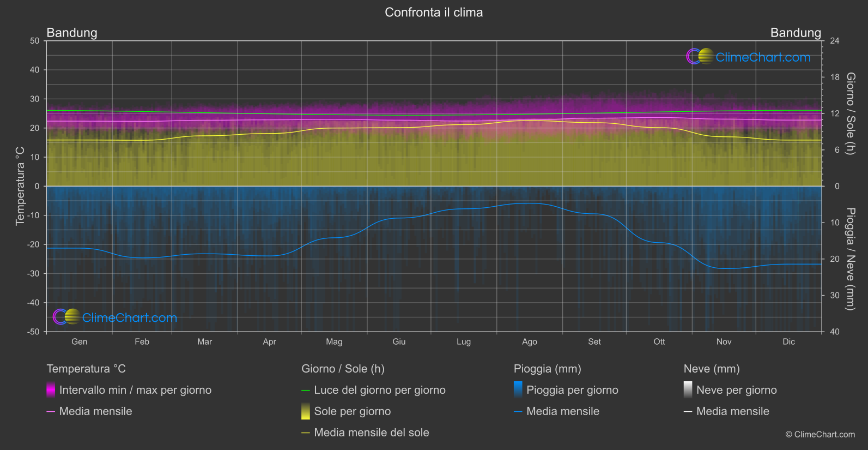
Task: Select the 'Gen' month label on axis
Action: pos(80,341)
